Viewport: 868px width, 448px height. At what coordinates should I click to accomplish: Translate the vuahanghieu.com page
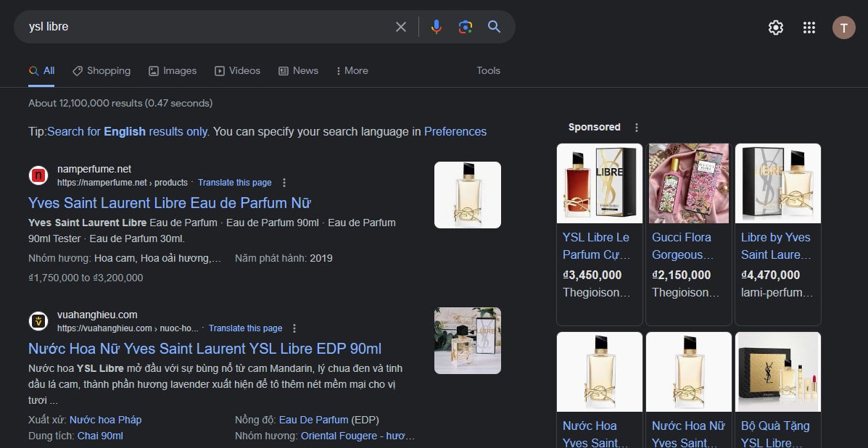pyautogui.click(x=245, y=328)
